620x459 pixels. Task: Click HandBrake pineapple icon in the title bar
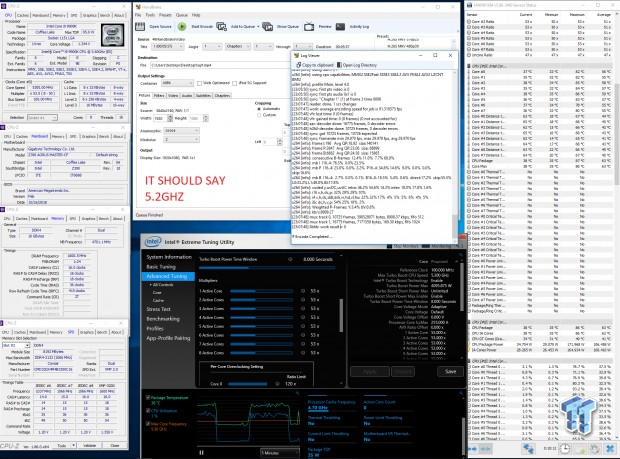pos(138,7)
